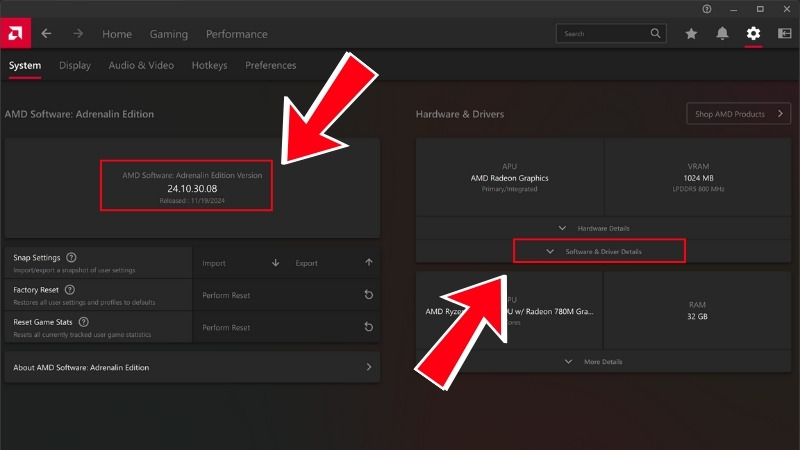Viewport: 800px width, 450px height.
Task: Switch to the Display tab
Action: (x=75, y=65)
